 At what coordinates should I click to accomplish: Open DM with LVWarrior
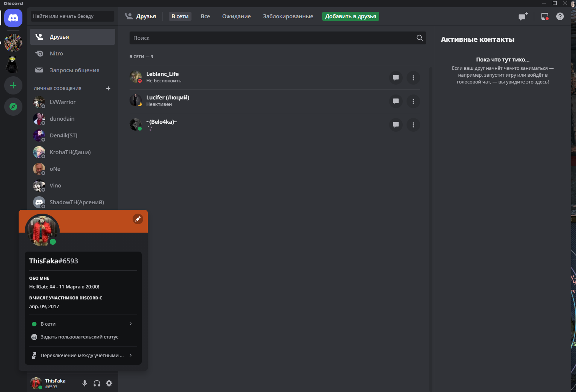click(73, 102)
